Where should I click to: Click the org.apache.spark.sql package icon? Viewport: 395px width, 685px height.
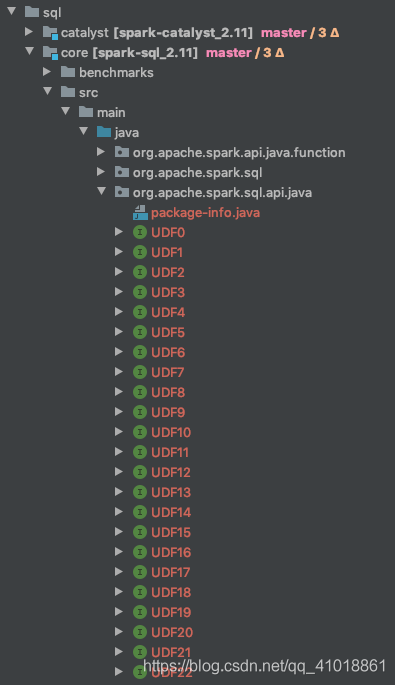coord(121,172)
